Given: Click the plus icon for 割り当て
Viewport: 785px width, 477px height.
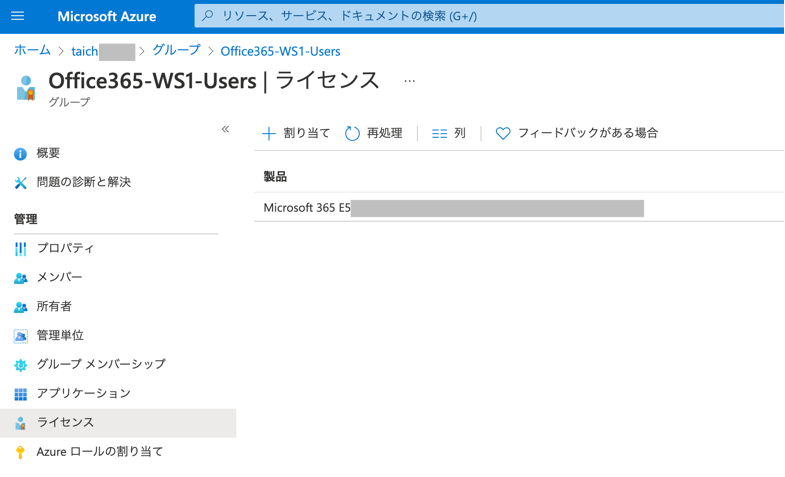Looking at the screenshot, I should pos(269,134).
